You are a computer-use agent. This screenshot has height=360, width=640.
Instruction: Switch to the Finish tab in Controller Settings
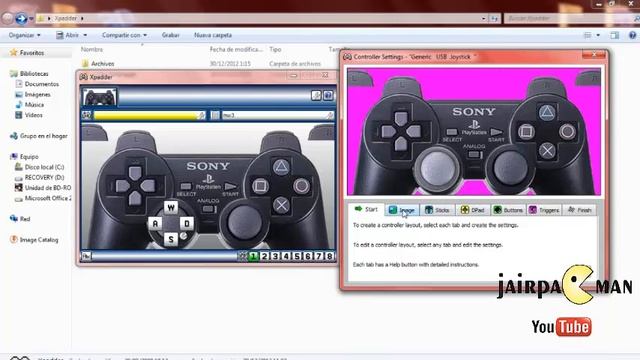tap(580, 210)
